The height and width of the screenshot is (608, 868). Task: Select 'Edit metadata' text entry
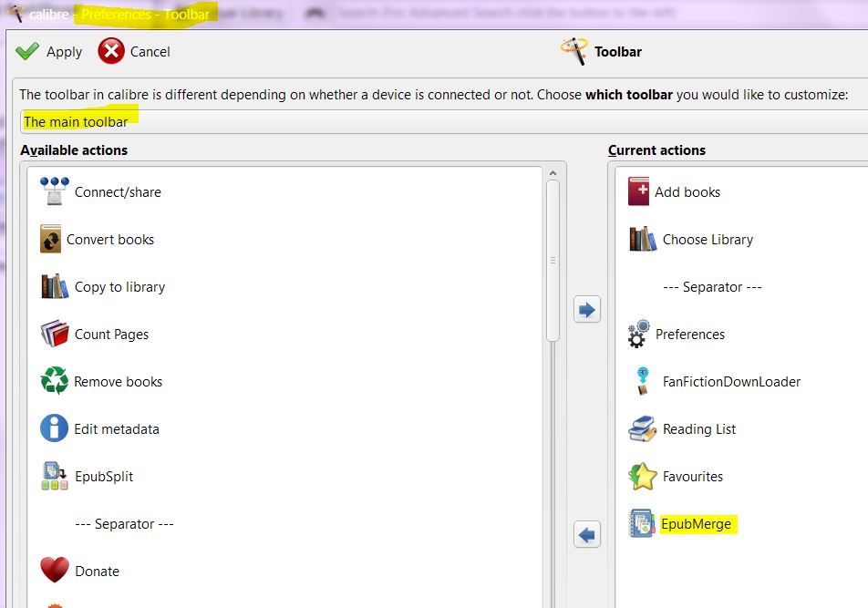[x=117, y=429]
